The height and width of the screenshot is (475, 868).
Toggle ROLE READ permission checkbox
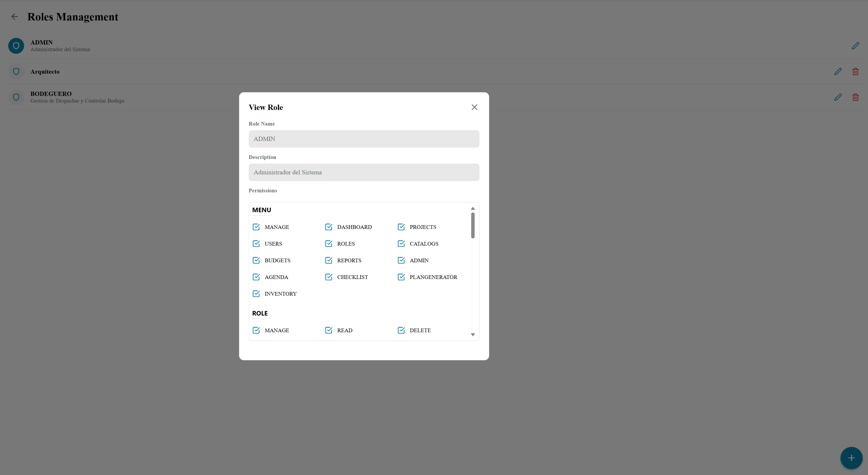point(329,330)
